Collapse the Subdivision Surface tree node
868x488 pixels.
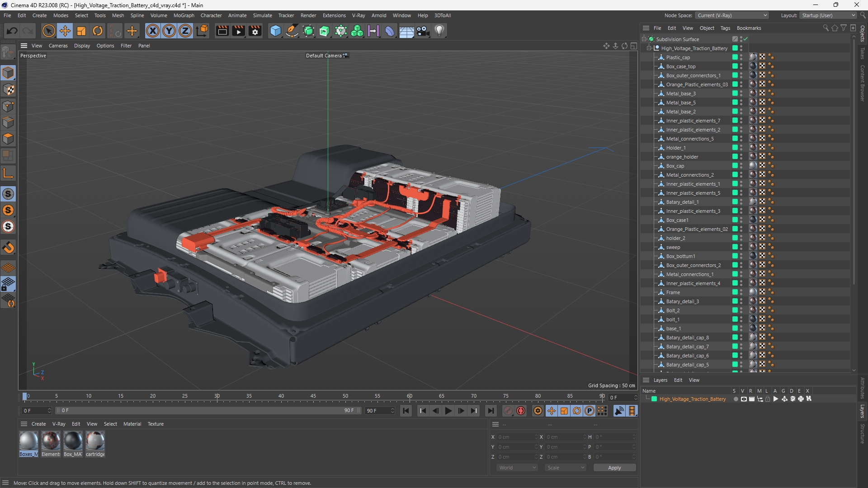[x=644, y=39]
